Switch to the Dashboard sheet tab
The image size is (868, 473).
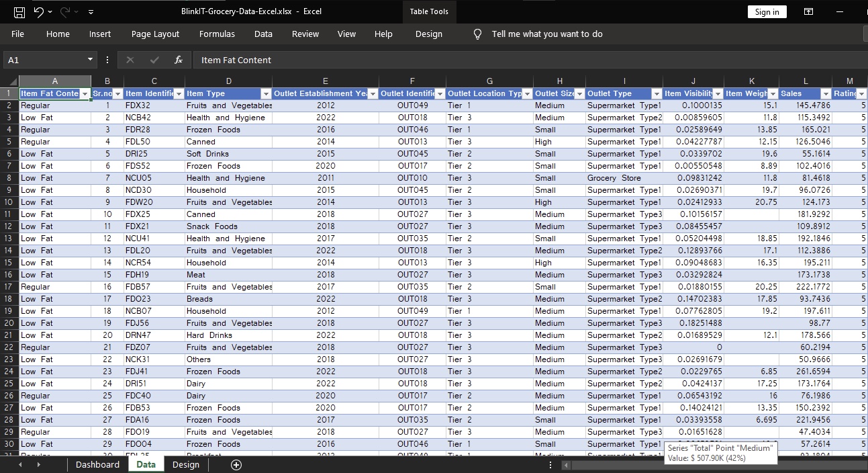coord(97,465)
